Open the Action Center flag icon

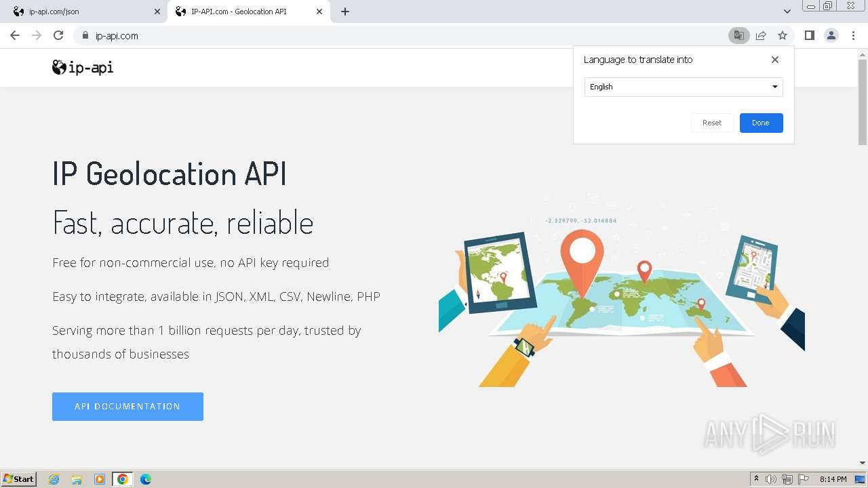pyautogui.click(x=804, y=479)
